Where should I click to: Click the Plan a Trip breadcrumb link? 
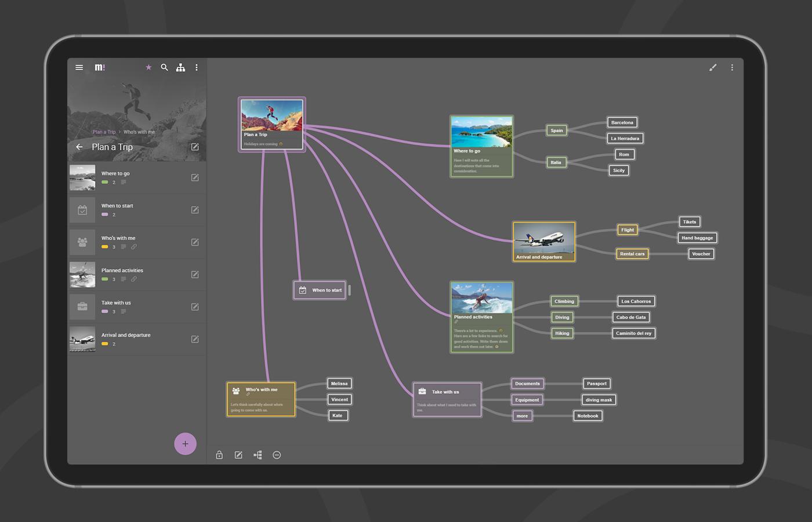tap(104, 132)
